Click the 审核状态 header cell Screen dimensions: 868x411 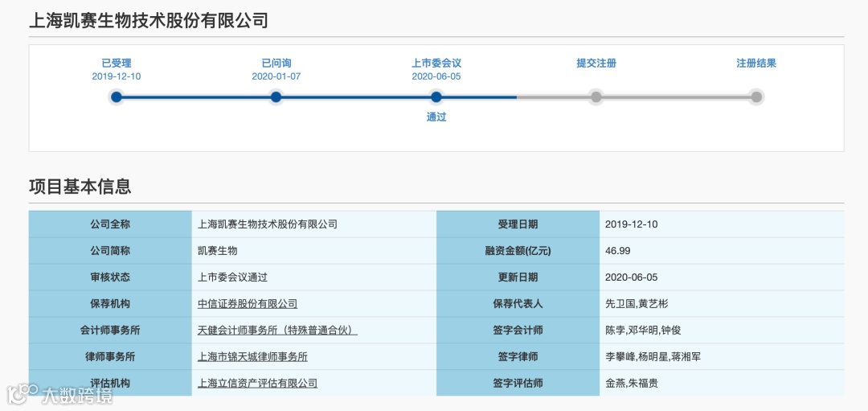[110, 277]
